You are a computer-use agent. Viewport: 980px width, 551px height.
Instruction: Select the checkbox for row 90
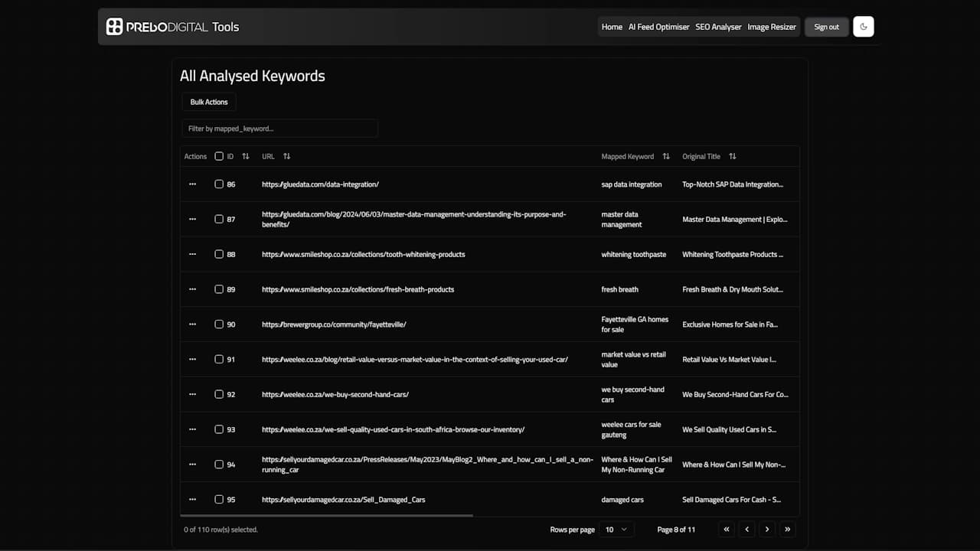pyautogui.click(x=219, y=324)
